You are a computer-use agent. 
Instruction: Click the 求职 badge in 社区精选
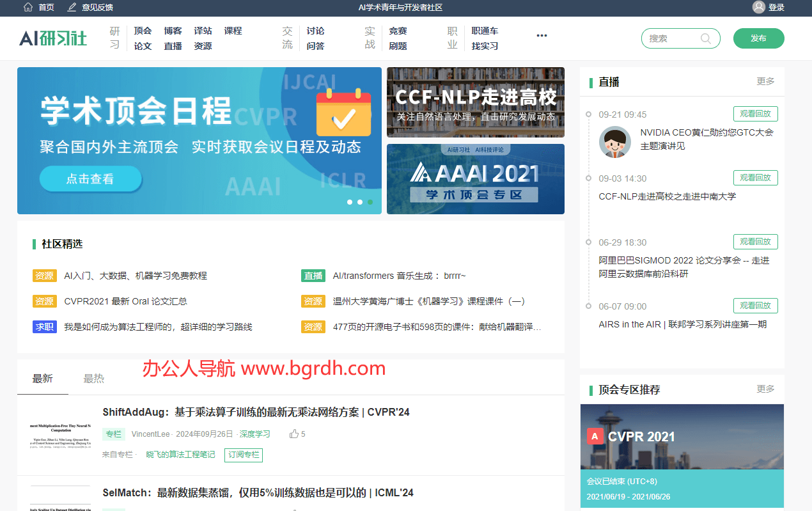pos(44,327)
